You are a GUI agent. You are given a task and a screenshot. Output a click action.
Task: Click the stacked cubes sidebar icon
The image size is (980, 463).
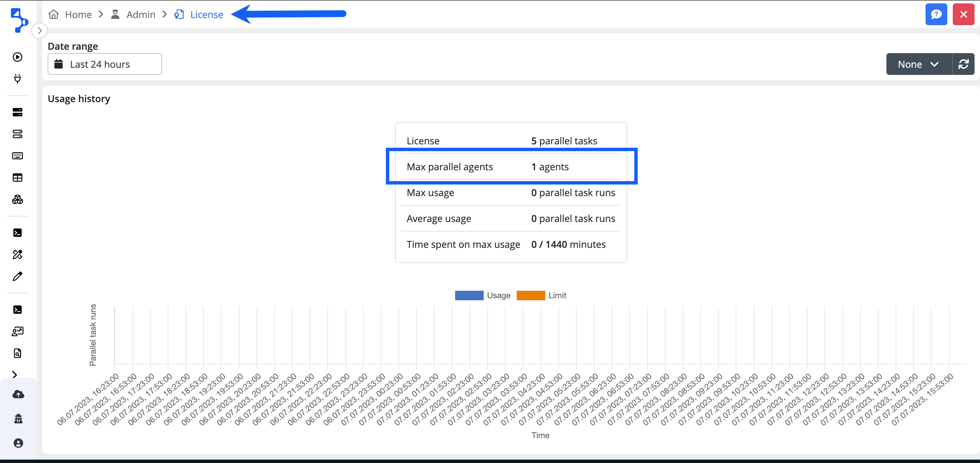pos(17,199)
